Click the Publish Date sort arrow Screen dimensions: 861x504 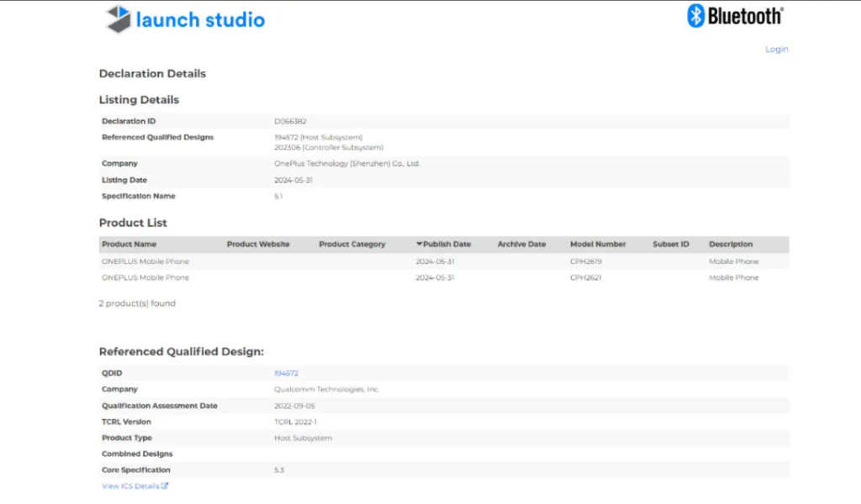pyautogui.click(x=419, y=244)
